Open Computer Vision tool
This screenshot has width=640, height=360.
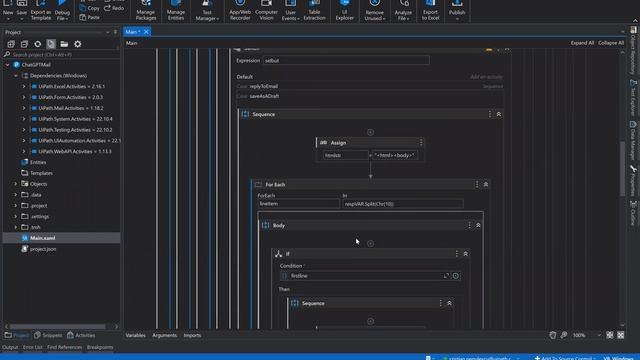pos(266,11)
